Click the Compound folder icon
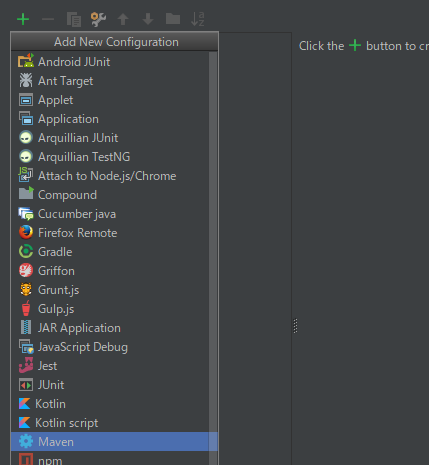This screenshot has width=429, height=465. point(26,194)
